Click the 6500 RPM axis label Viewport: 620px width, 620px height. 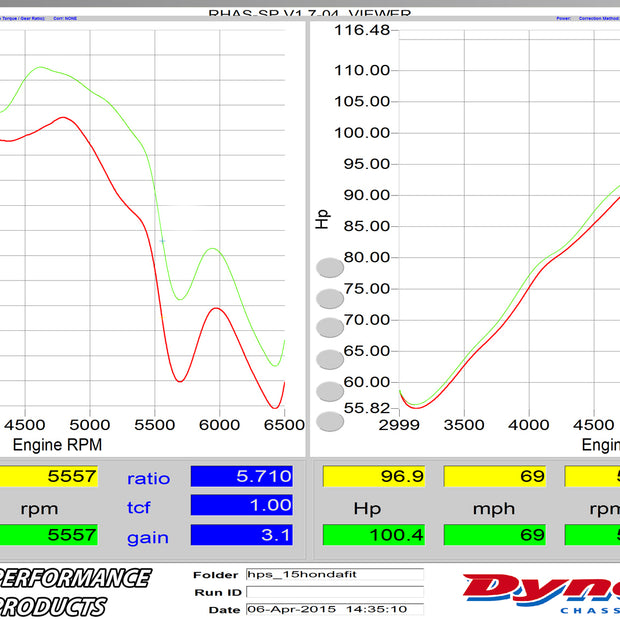[284, 425]
